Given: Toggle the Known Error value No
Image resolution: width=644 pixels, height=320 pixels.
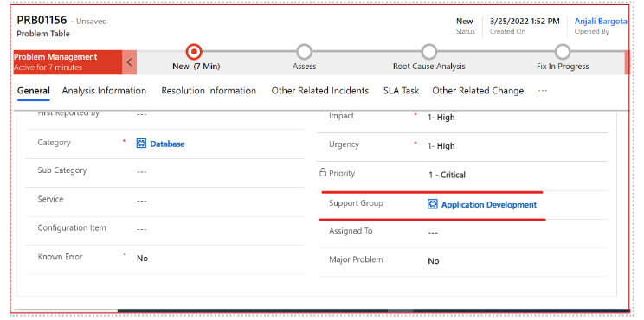Looking at the screenshot, I should tap(142, 258).
